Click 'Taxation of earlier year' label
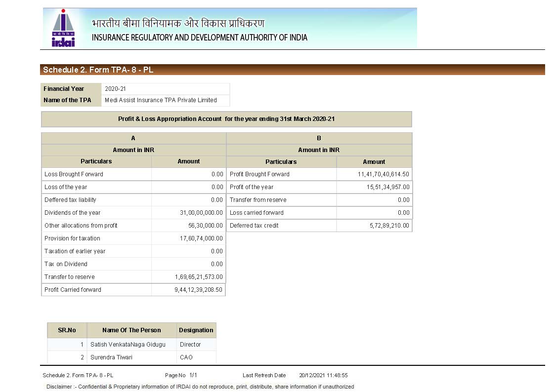Image resolution: width=555 pixels, height=392 pixels. [x=75, y=251]
